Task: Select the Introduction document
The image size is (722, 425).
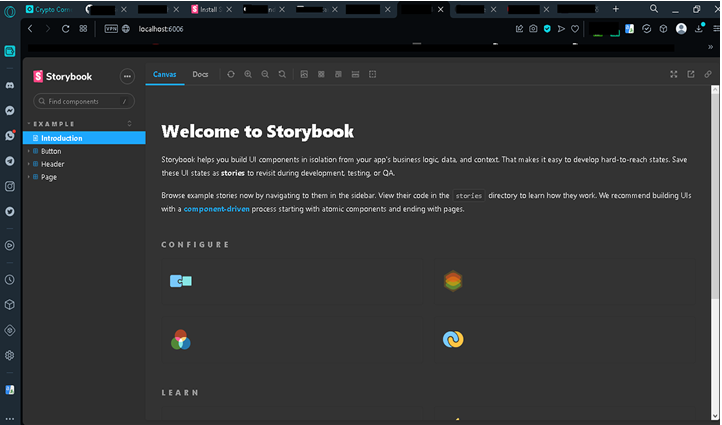Action: point(84,138)
